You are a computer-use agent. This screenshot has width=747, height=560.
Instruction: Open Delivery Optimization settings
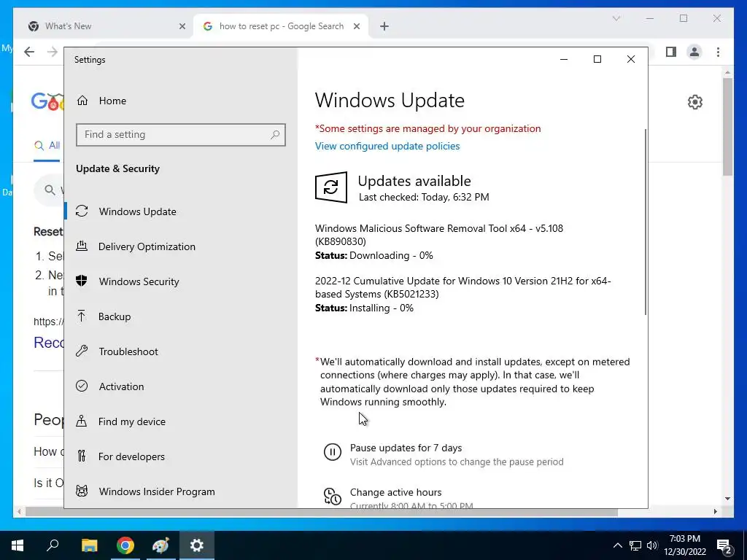181,246
